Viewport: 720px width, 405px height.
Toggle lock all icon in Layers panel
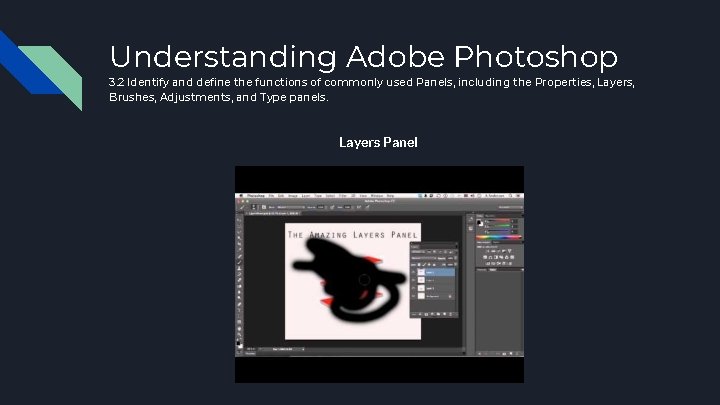point(434,264)
